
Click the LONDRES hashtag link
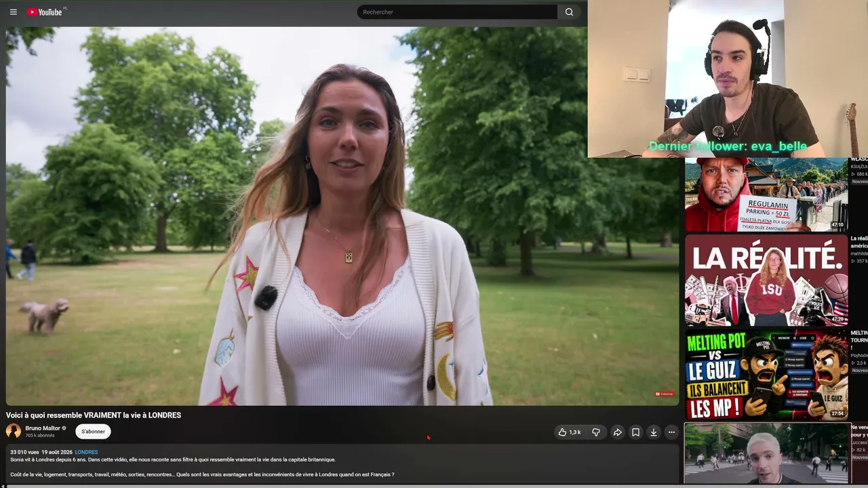tap(86, 452)
